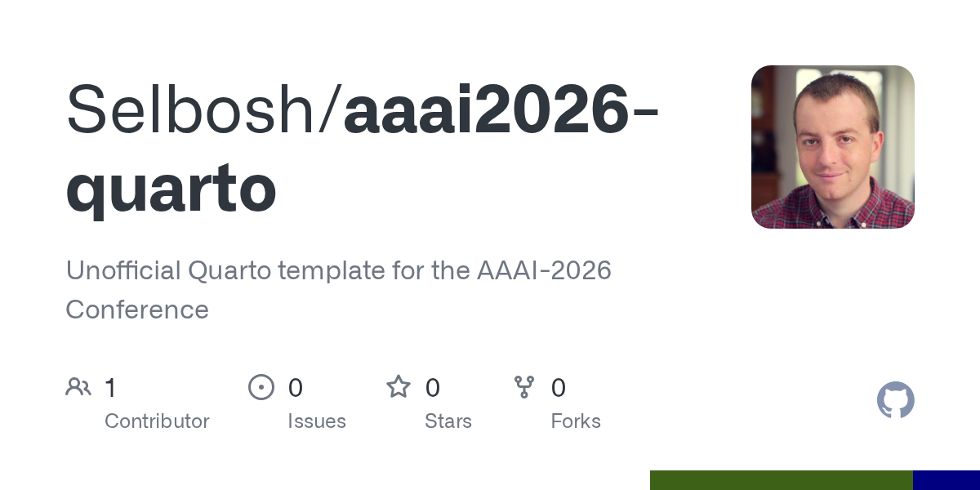Click the Issues circle-dot icon

[x=261, y=387]
